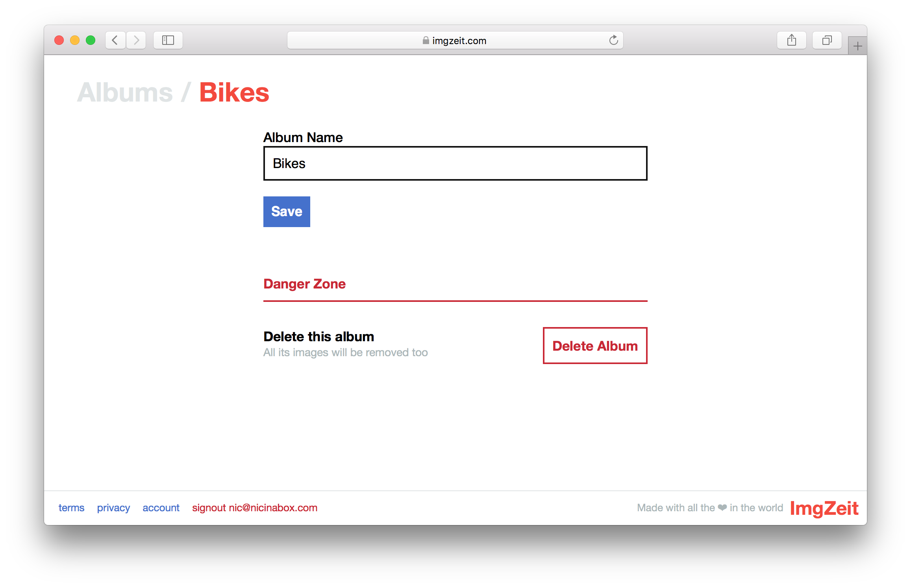Click the Delete Album button
Screen dimensions: 911x588
coord(595,346)
